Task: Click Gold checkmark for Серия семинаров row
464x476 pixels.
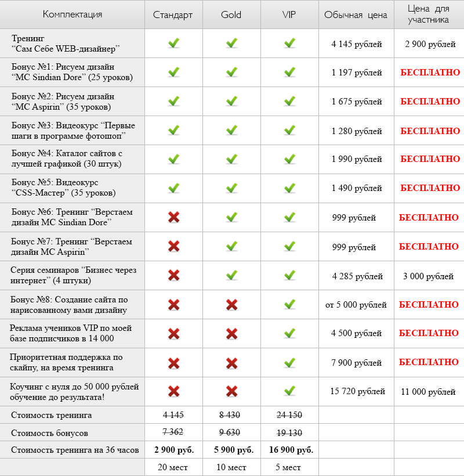Action: point(232,275)
